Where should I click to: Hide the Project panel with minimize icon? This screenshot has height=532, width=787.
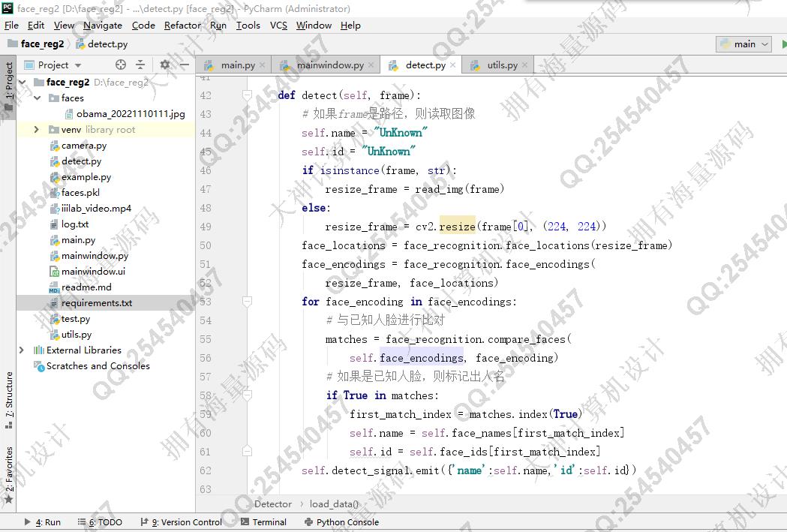click(x=185, y=65)
